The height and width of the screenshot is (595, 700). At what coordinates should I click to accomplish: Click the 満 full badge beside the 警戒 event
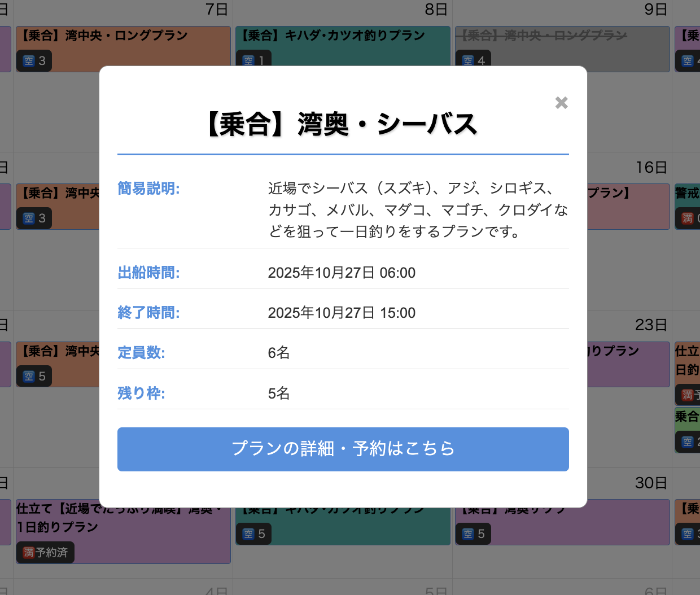tap(686, 218)
